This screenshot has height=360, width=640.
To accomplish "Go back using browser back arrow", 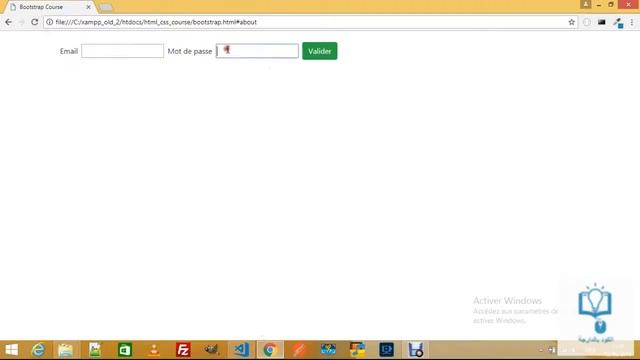I will 9,22.
